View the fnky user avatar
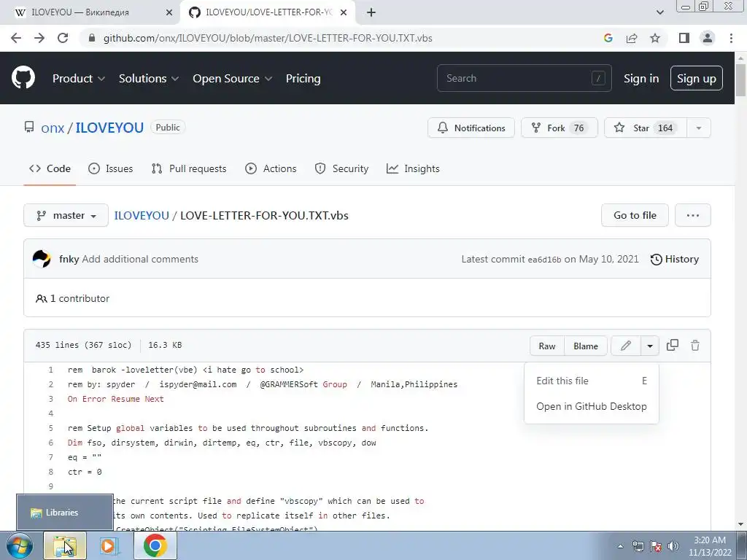This screenshot has width=747, height=560. click(42, 259)
